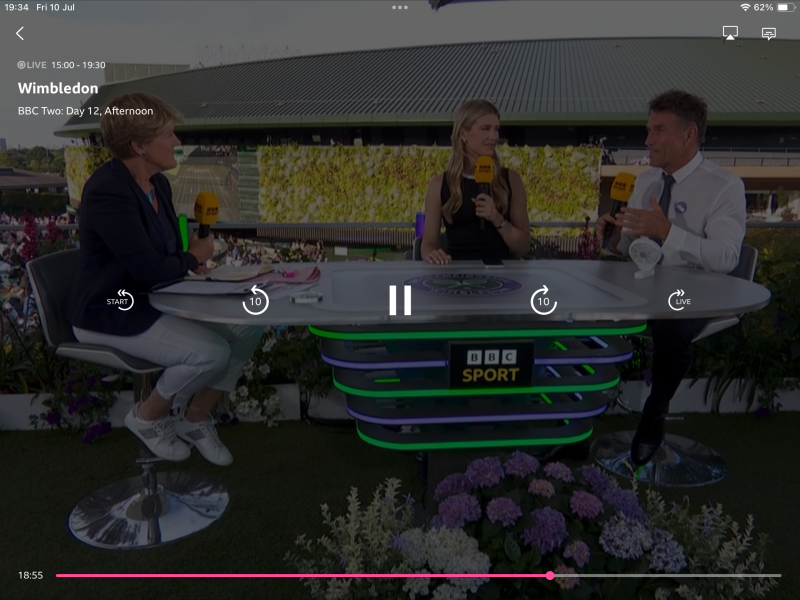This screenshot has height=600, width=800.
Task: Click the Wimbledon programme title
Action: pyautogui.click(x=58, y=88)
